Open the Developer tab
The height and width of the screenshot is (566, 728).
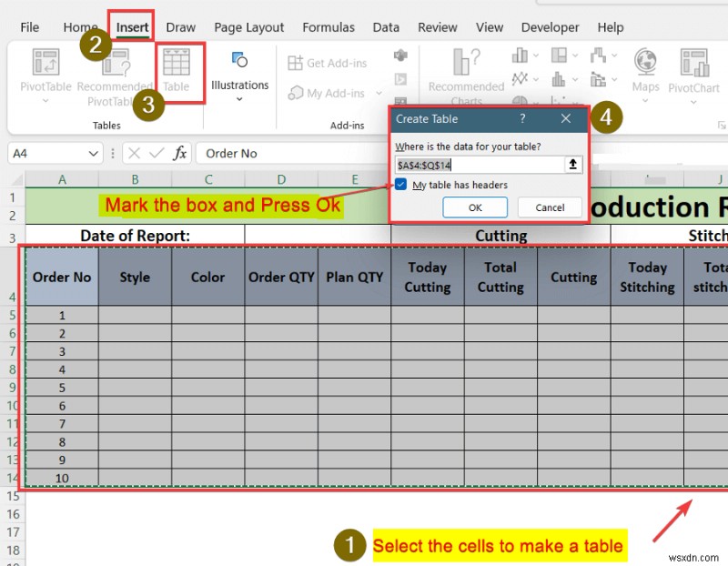(x=550, y=27)
